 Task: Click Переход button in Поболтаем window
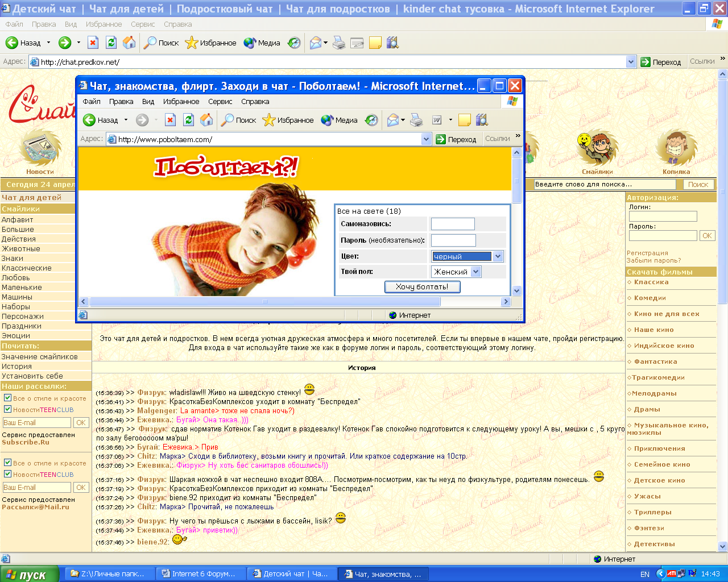point(456,139)
